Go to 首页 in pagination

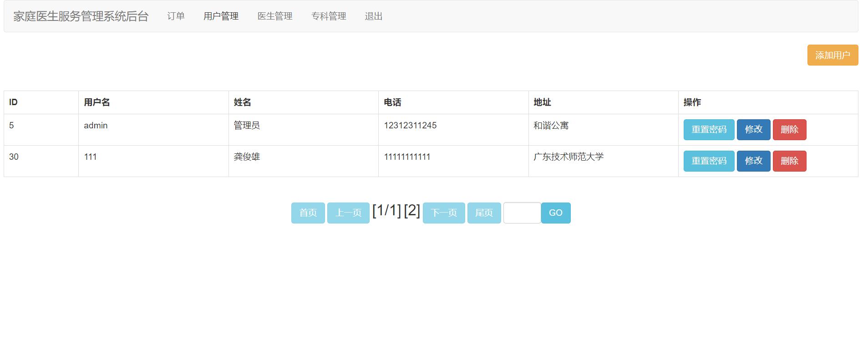point(308,213)
